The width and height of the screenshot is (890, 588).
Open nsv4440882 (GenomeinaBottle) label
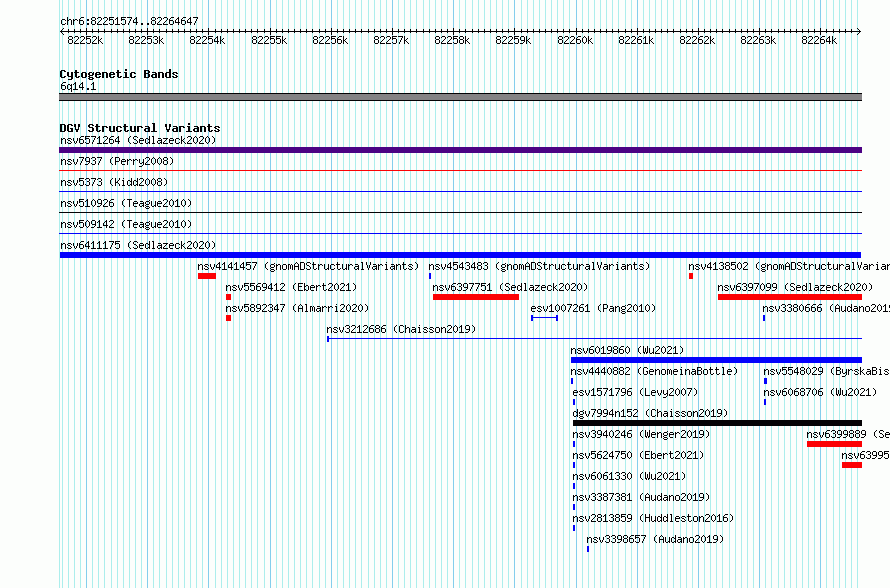(654, 371)
